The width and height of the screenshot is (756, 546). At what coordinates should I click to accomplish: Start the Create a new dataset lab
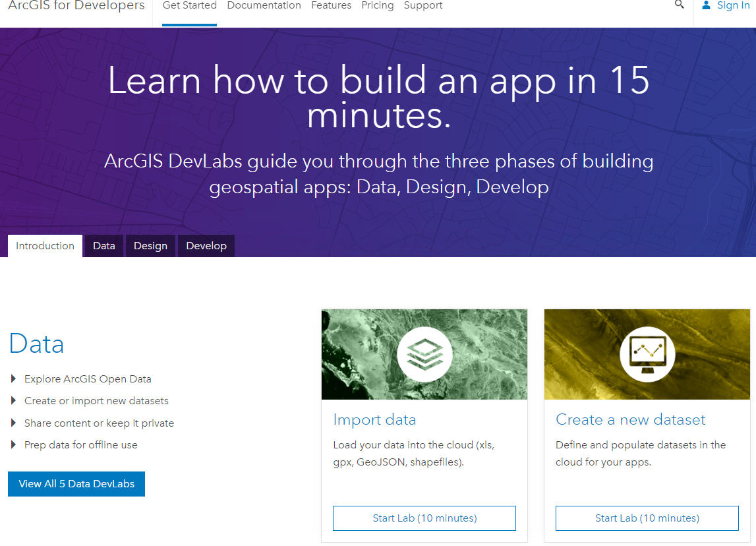pos(647,518)
